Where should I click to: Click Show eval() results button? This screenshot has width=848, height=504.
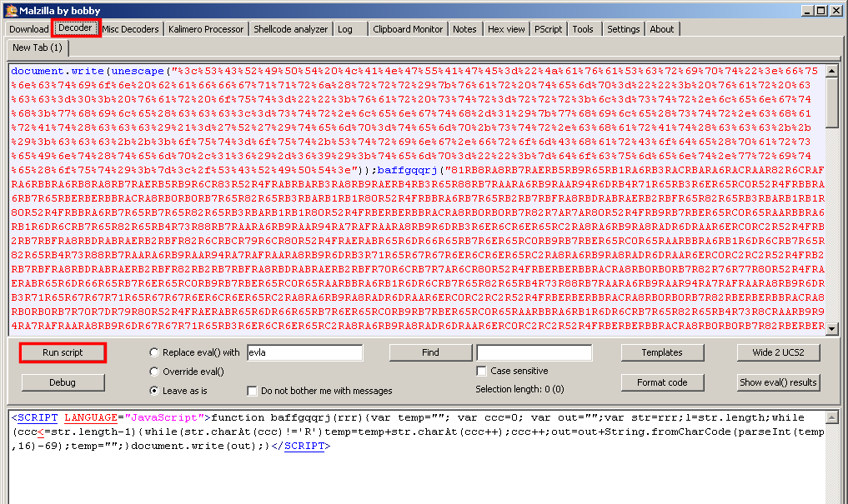click(779, 382)
